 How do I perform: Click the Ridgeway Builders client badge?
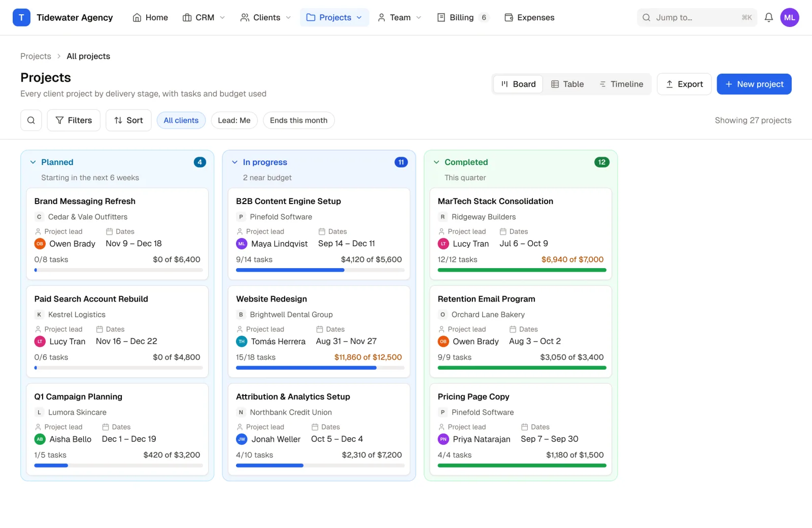443,217
